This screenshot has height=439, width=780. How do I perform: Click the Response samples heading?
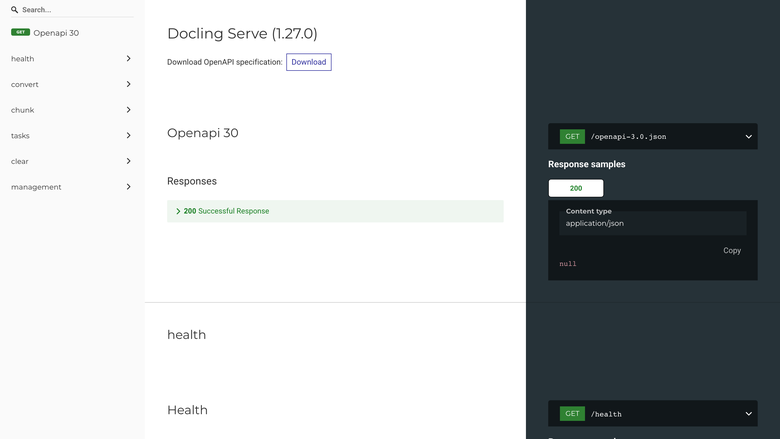point(586,164)
